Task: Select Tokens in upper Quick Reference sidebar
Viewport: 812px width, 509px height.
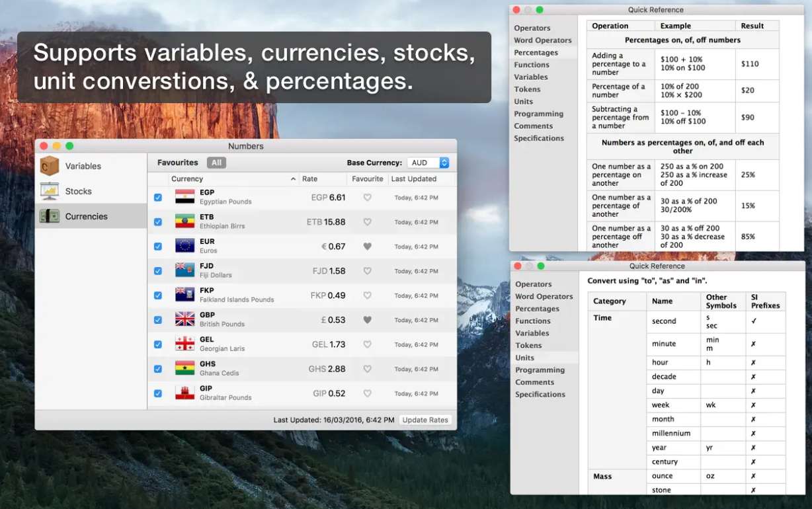Action: [527, 89]
